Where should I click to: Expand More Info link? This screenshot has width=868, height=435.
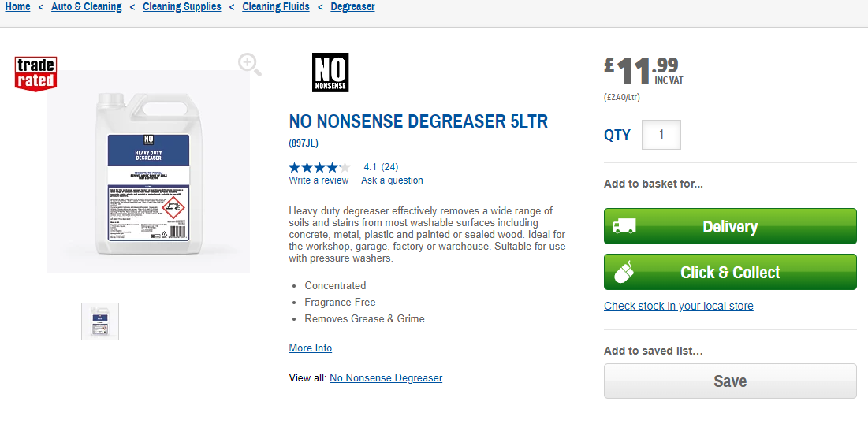(310, 348)
